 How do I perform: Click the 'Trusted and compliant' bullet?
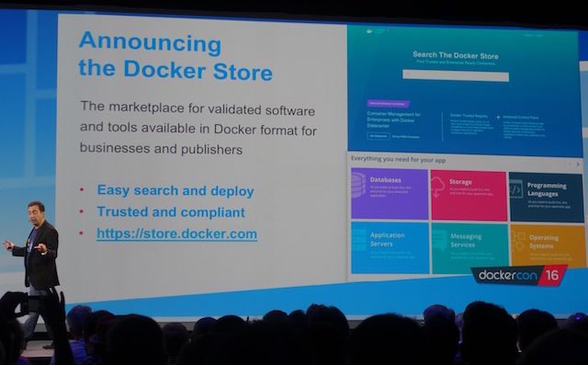click(171, 212)
